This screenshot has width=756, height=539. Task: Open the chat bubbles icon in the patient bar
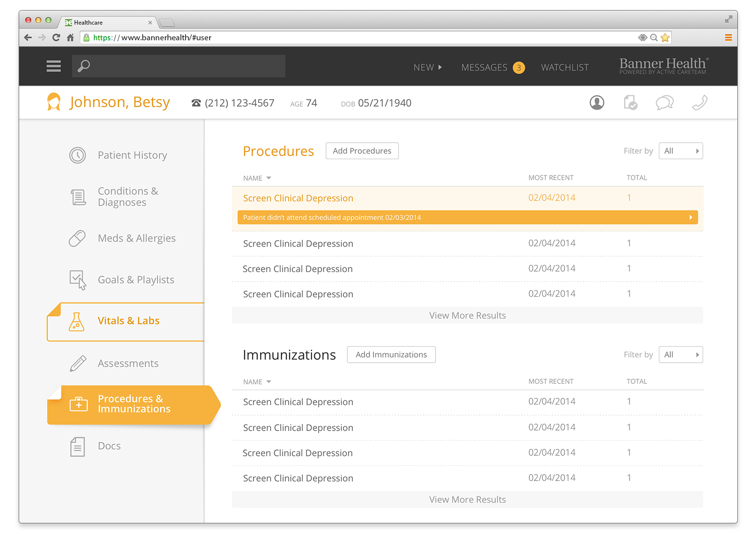(665, 103)
